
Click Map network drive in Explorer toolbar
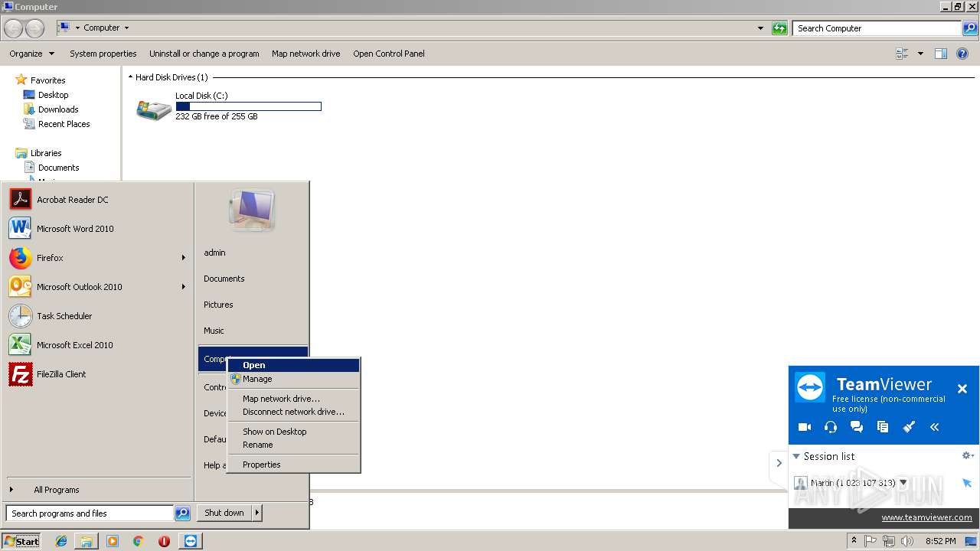(305, 54)
